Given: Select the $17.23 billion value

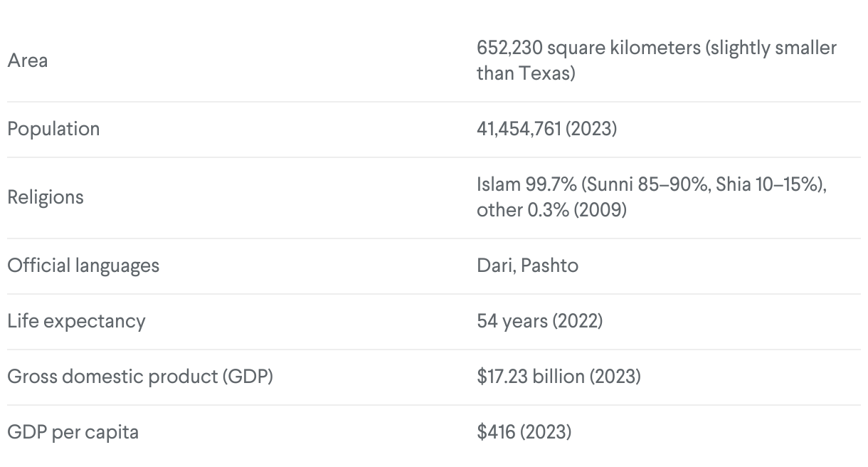Looking at the screenshot, I should click(531, 377).
